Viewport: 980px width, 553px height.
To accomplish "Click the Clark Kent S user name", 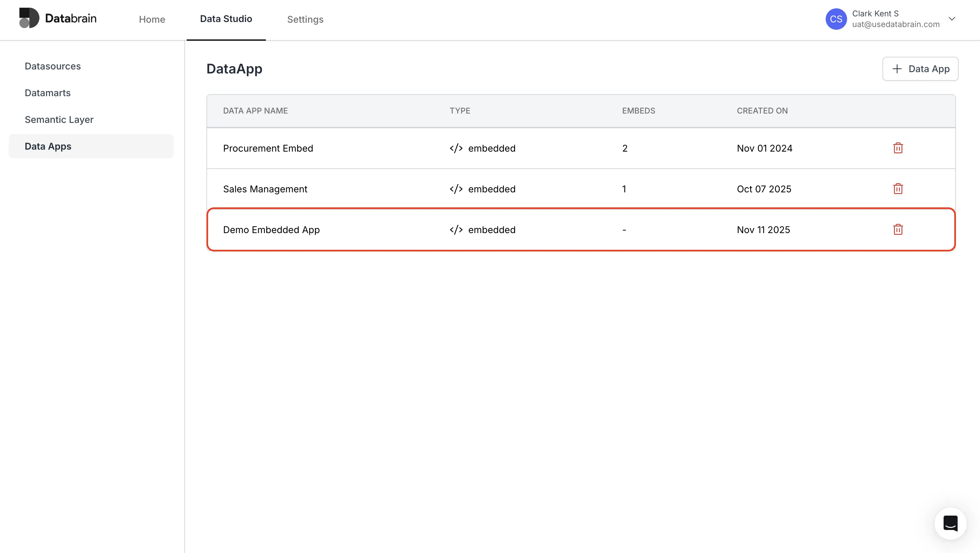I will tap(875, 14).
